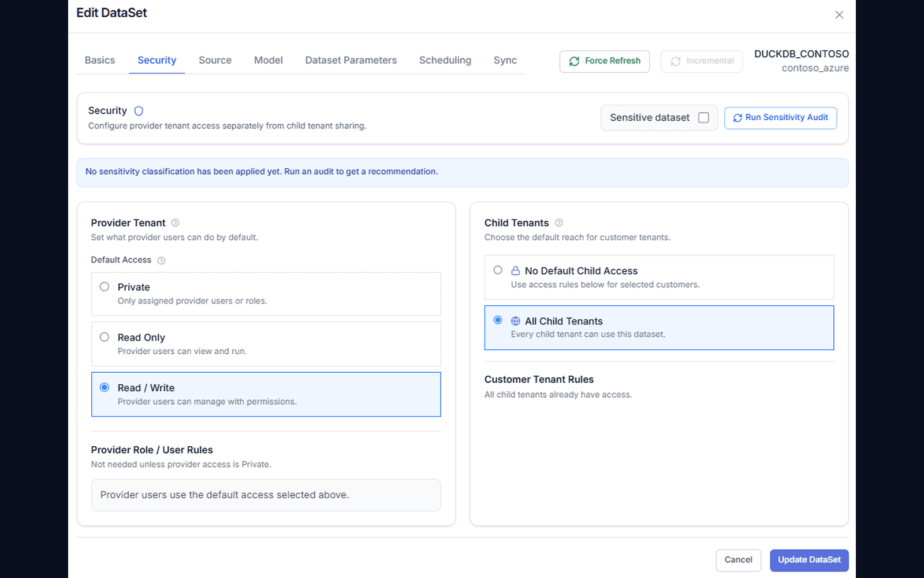Switch to the Dataset Parameters tab
This screenshot has width=924, height=578.
351,60
